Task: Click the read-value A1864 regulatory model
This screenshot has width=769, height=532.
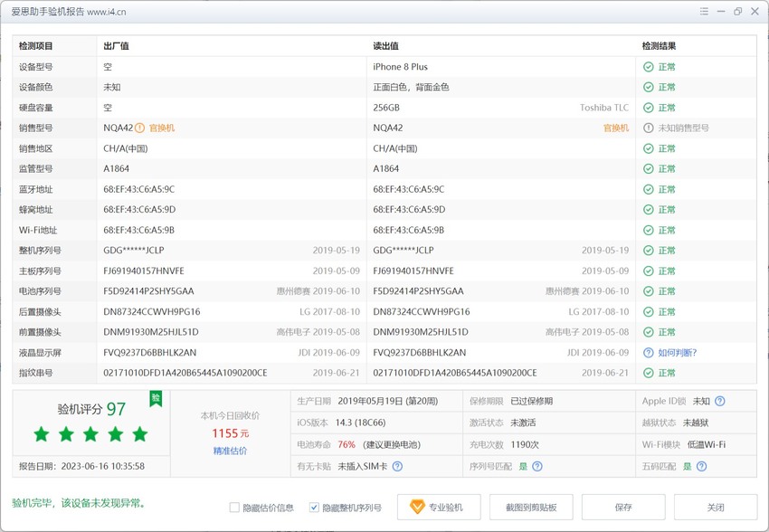Action: click(386, 168)
